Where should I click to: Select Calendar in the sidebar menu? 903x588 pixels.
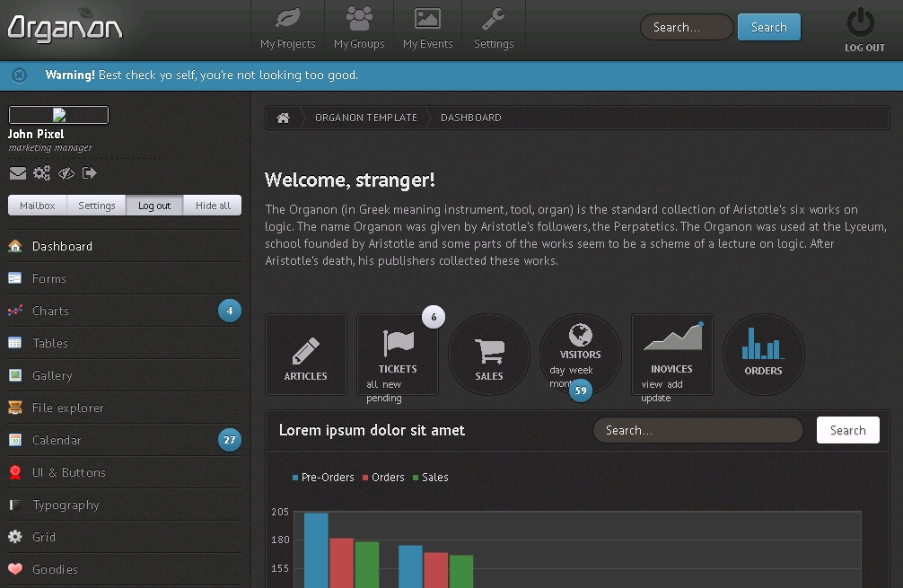point(57,441)
